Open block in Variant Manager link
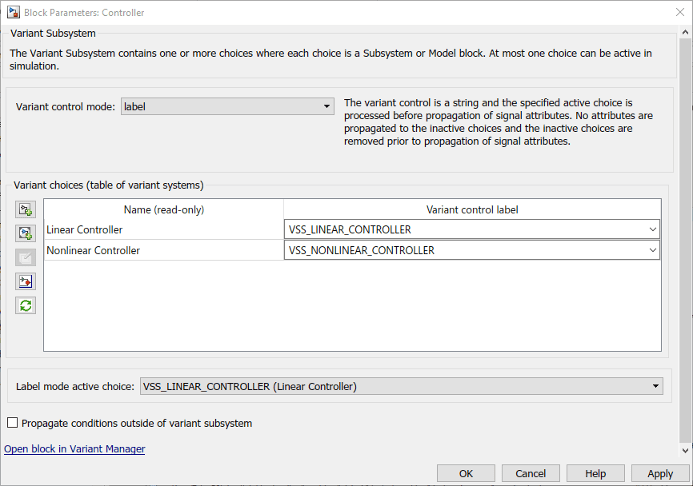693x486 pixels. coord(75,449)
